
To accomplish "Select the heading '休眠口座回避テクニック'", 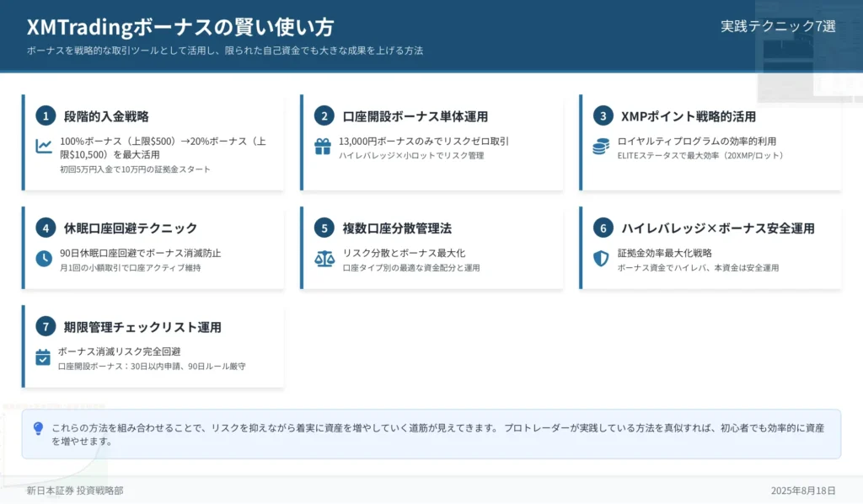I will (131, 228).
